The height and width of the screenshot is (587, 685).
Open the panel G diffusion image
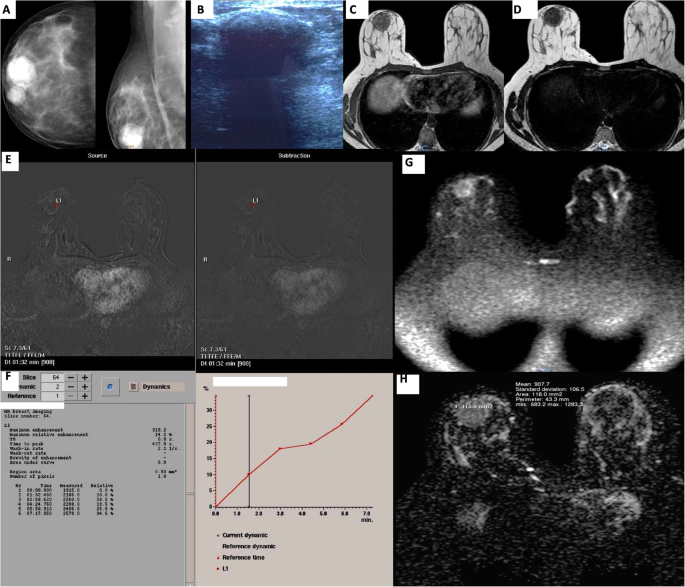pos(539,263)
